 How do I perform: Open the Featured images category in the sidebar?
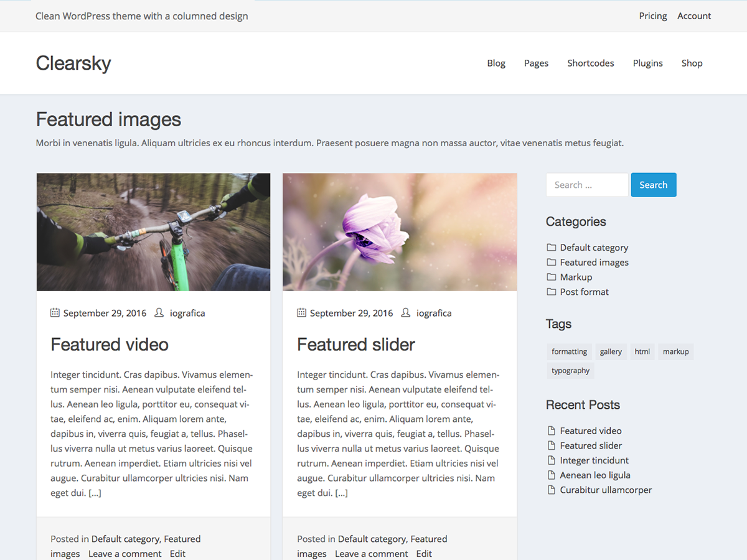(594, 262)
